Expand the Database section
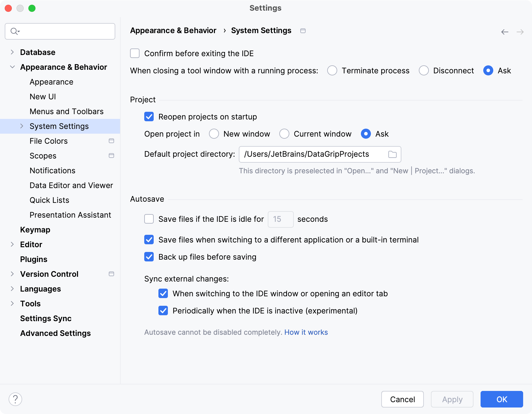The width and height of the screenshot is (532, 414). coord(12,52)
